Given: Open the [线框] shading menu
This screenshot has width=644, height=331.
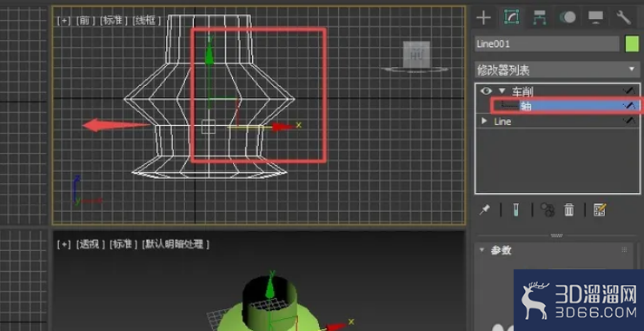Looking at the screenshot, I should click(x=147, y=21).
